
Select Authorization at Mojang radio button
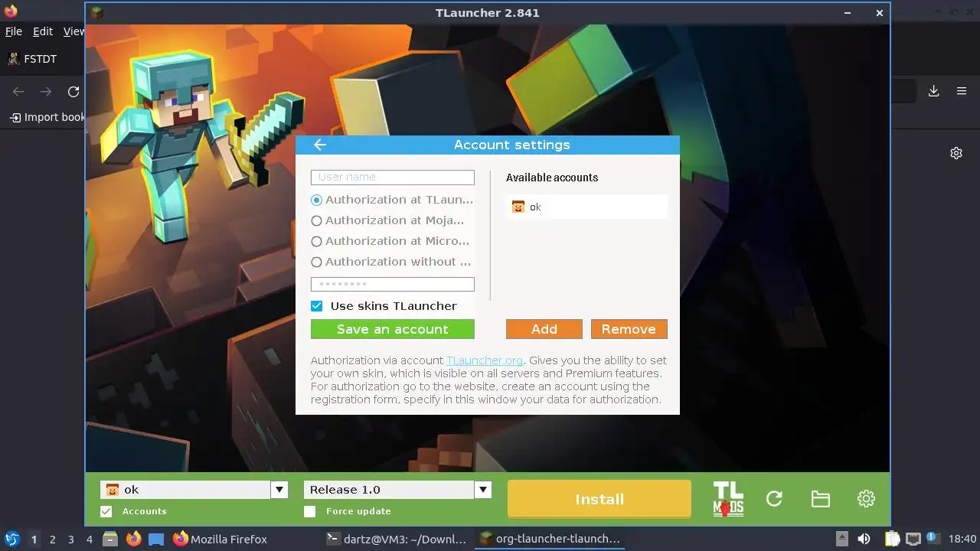point(316,220)
